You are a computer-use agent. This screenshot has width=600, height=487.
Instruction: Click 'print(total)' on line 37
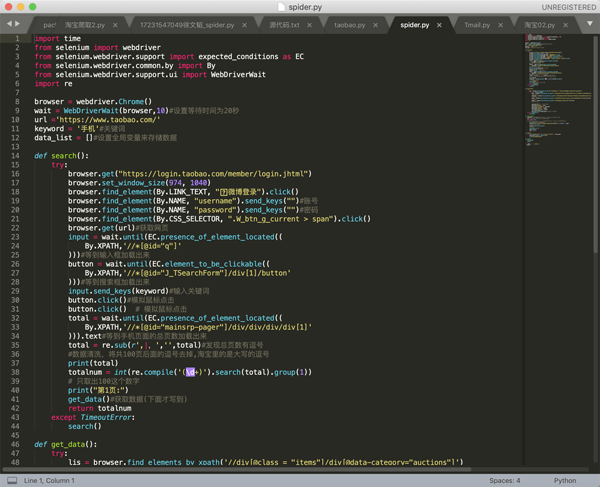click(x=93, y=363)
